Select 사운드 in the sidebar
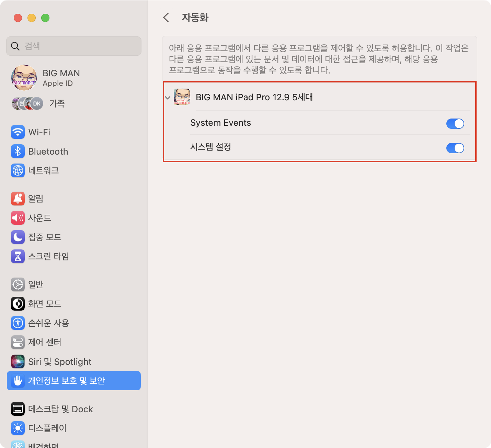 pyautogui.click(x=74, y=218)
